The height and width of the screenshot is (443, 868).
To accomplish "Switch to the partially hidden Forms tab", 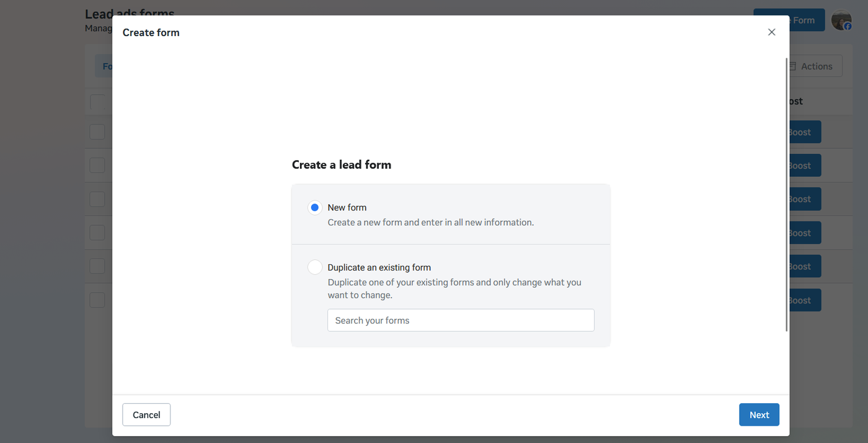I will pos(104,66).
